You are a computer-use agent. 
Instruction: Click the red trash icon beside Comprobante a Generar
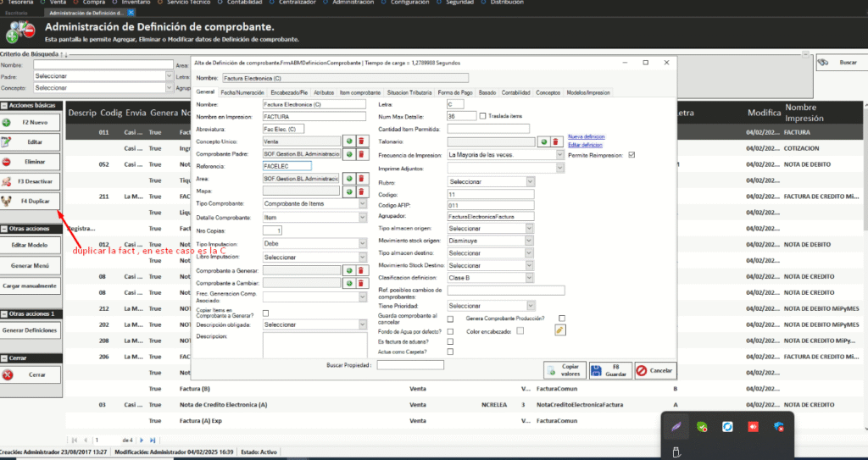click(360, 270)
